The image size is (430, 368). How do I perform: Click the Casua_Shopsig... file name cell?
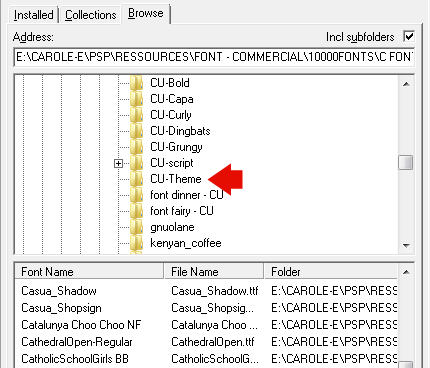point(212,308)
